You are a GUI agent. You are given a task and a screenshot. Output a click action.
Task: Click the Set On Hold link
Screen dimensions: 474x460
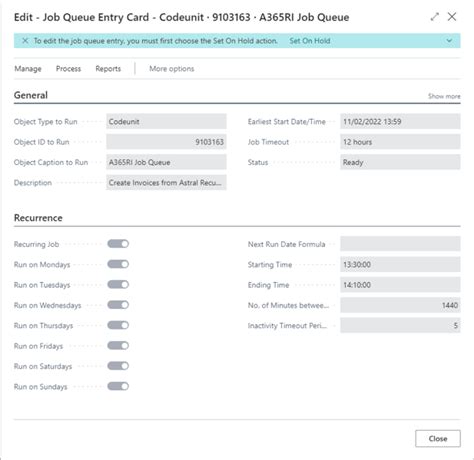(x=310, y=41)
